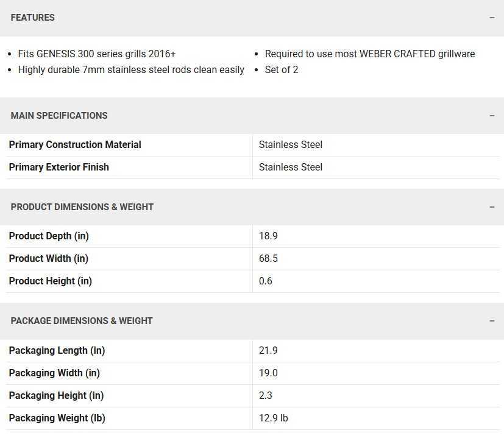Click the Packaging Length (in) label
Viewport: 504px width, 436px height.
tap(57, 351)
